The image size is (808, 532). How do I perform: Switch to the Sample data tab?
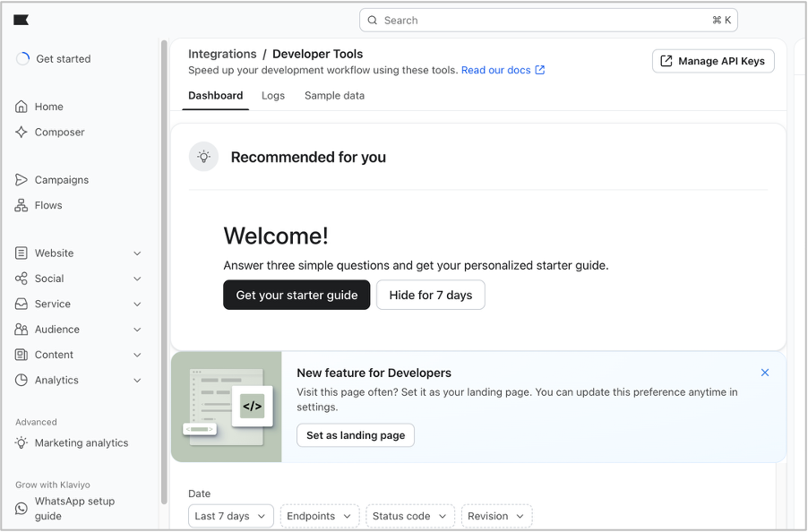tap(334, 96)
